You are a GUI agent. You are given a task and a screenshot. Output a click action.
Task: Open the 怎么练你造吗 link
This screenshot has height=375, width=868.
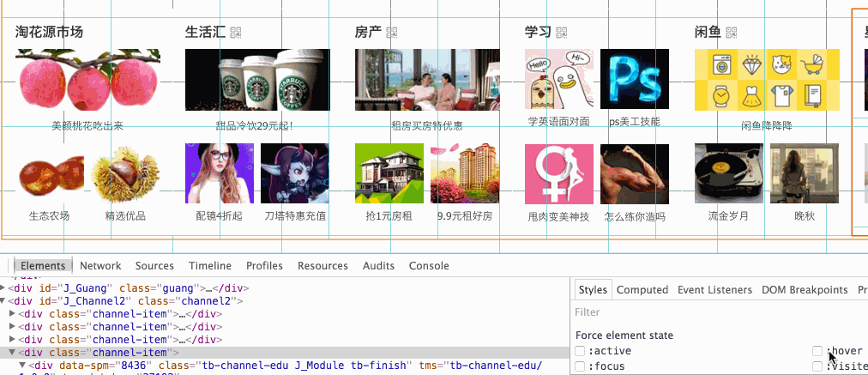(x=635, y=217)
